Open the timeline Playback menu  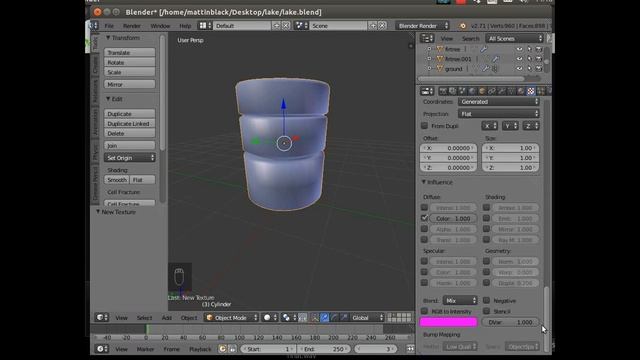coord(200,349)
